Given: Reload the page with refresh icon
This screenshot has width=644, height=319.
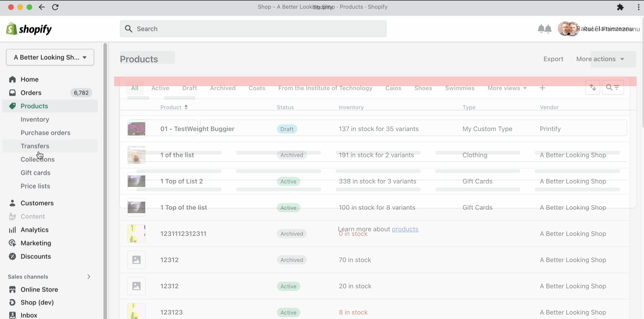Looking at the screenshot, I should (55, 7).
